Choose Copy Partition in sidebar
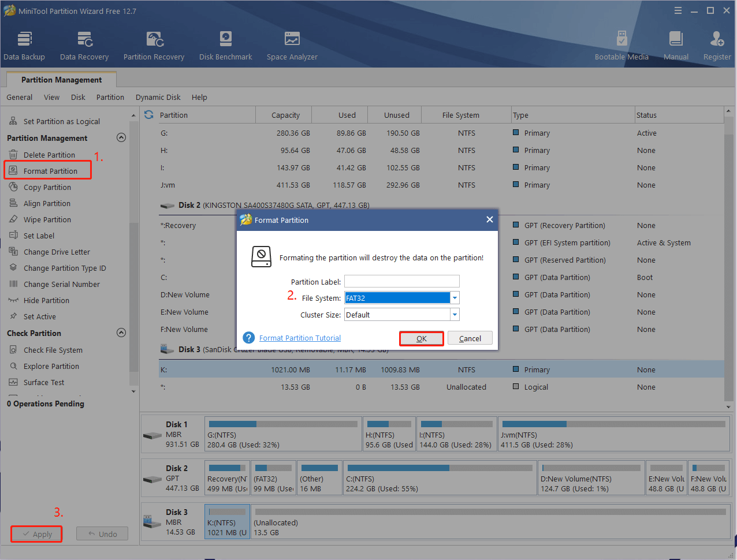Screen dimensions: 737x560 [x=47, y=187]
